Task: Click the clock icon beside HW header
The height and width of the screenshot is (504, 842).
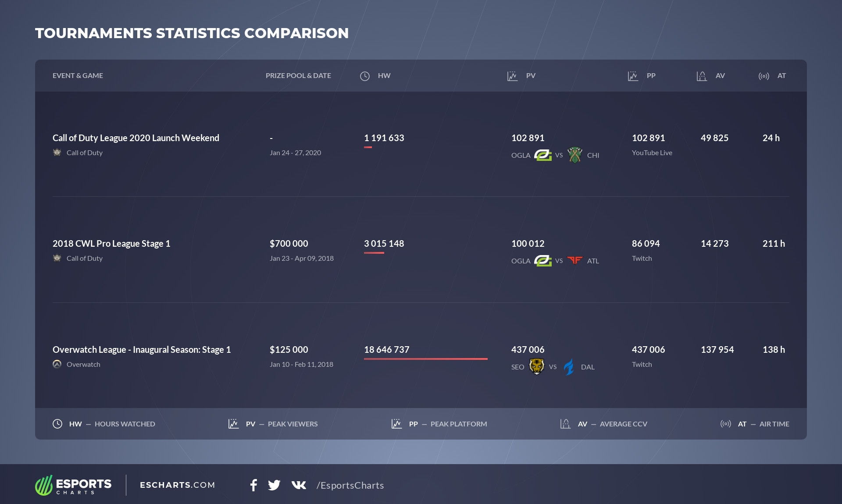Action: tap(365, 76)
